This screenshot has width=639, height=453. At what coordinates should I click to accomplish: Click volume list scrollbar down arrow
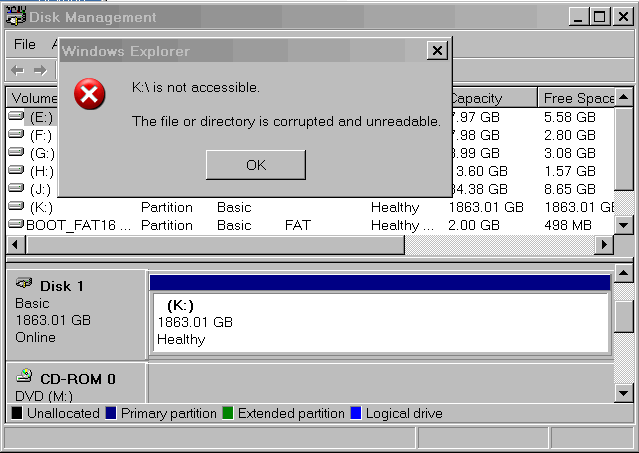tap(624, 224)
